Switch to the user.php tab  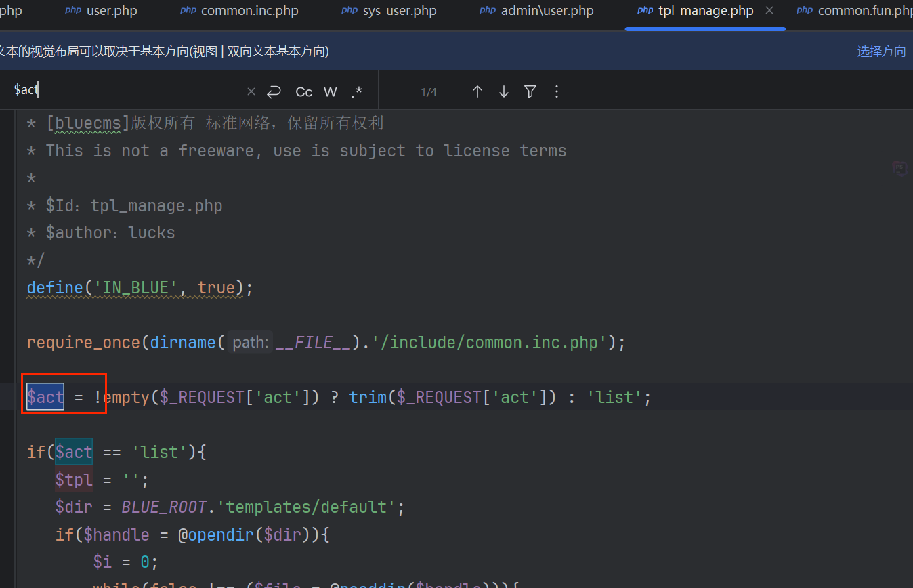112,11
